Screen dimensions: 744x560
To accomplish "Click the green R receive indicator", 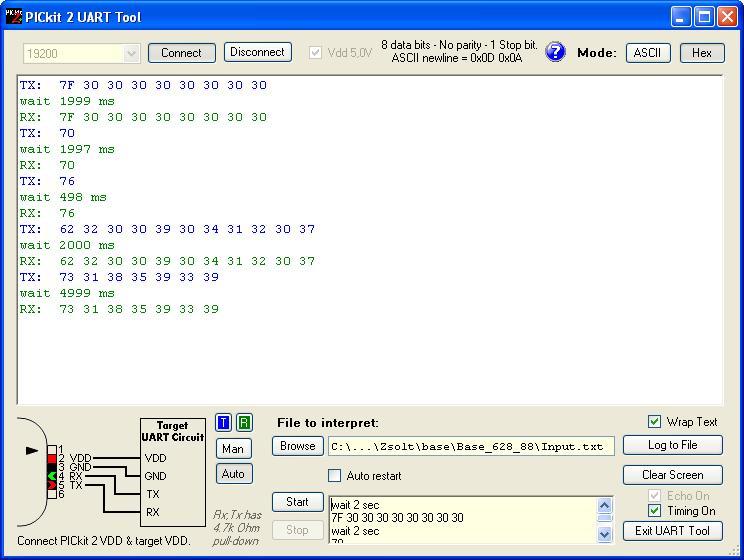I will coord(244,422).
